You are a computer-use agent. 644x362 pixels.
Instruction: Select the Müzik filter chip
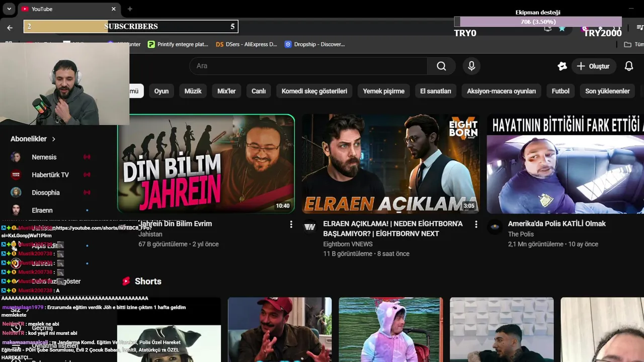click(193, 91)
